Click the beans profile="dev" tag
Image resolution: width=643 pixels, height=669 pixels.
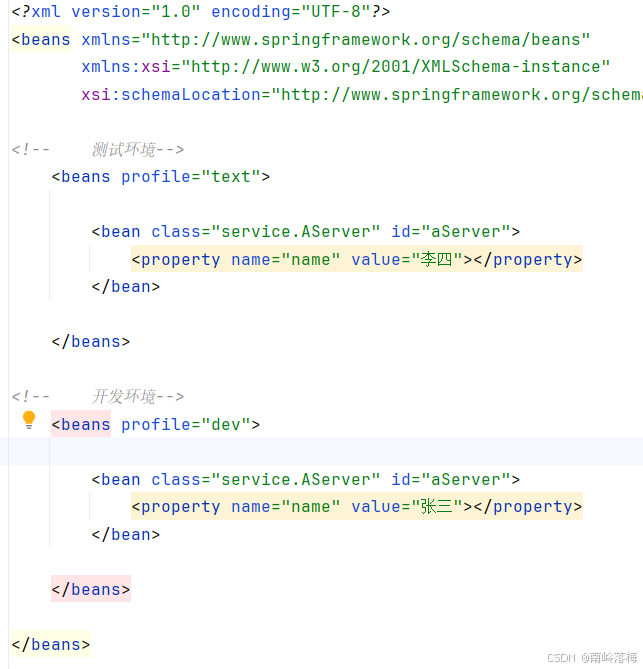(156, 424)
